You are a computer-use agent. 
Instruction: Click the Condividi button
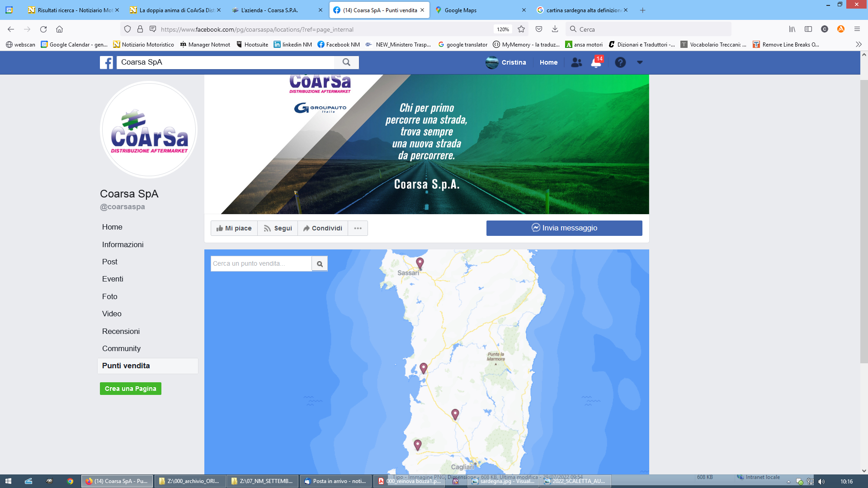[323, 228]
